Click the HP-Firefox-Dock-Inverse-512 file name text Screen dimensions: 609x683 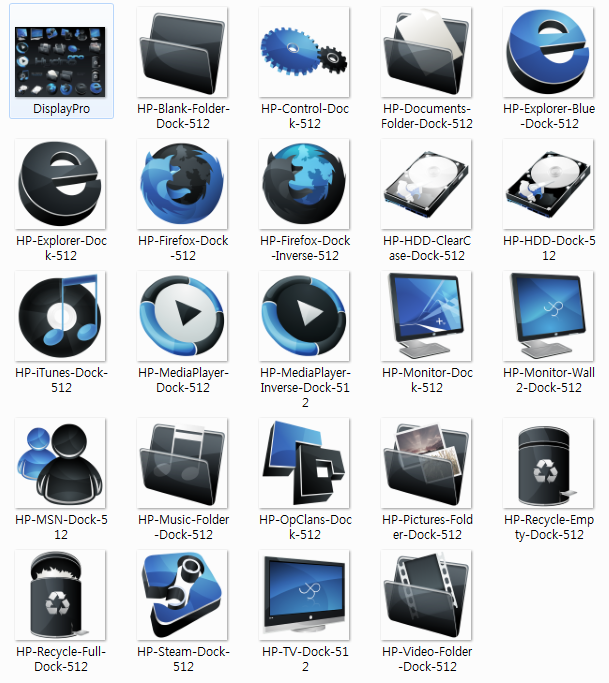pyautogui.click(x=305, y=248)
